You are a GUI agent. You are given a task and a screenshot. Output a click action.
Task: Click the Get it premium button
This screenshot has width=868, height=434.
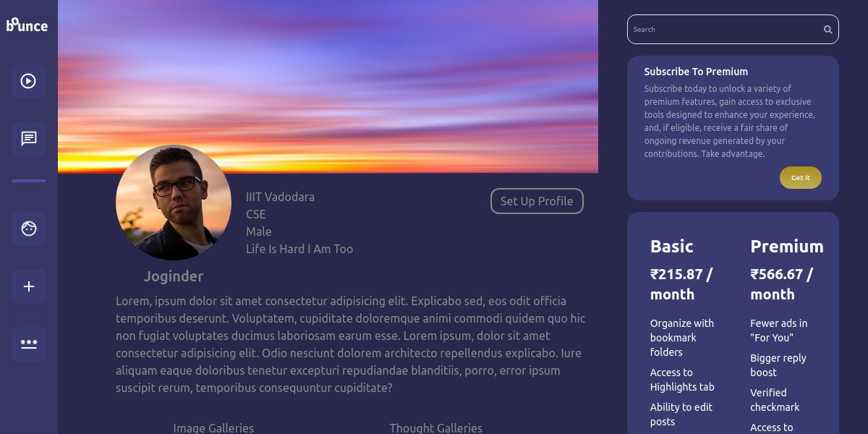pyautogui.click(x=801, y=177)
